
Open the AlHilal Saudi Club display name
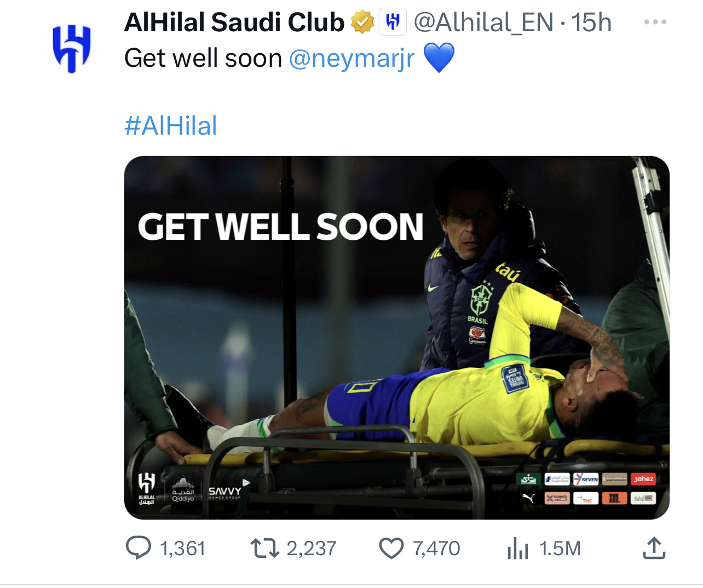[x=234, y=22]
